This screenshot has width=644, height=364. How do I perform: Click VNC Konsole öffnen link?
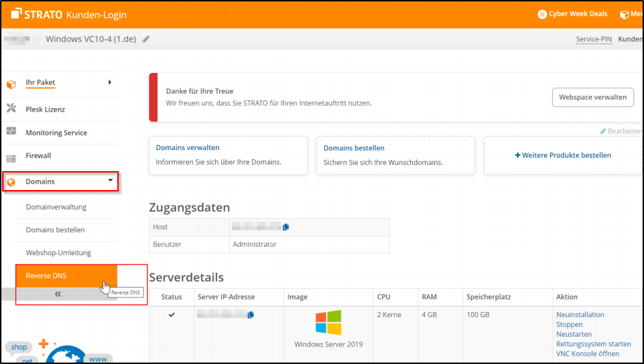(x=588, y=353)
